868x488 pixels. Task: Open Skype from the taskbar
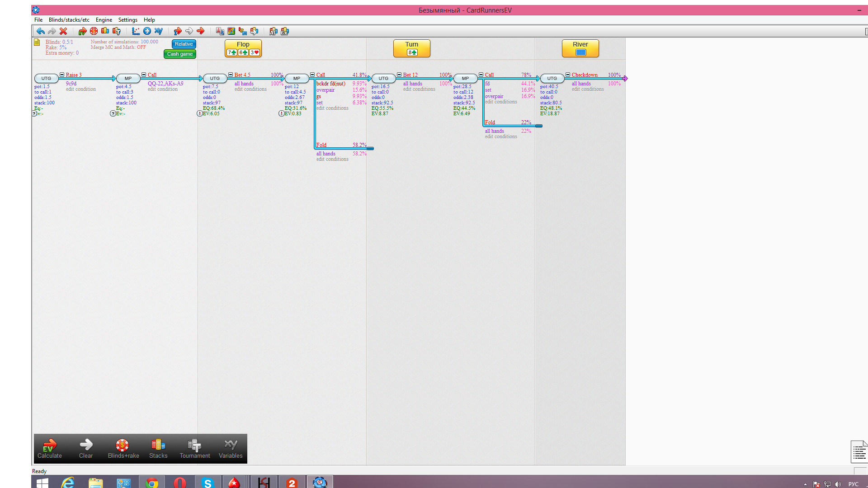click(x=208, y=483)
